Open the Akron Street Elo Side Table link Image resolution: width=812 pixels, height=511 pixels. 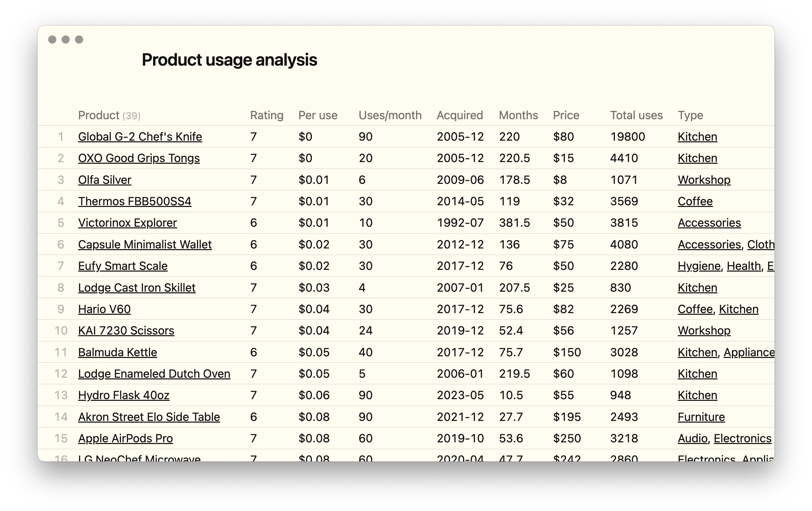(149, 417)
